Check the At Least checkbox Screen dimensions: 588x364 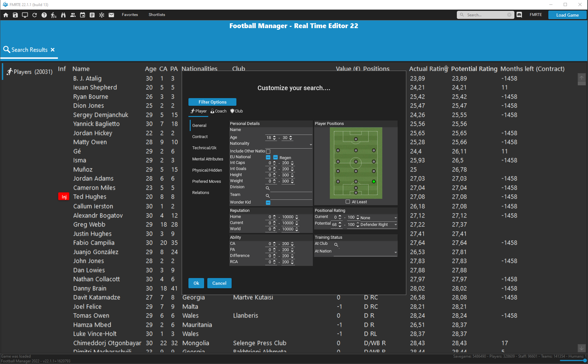click(348, 202)
